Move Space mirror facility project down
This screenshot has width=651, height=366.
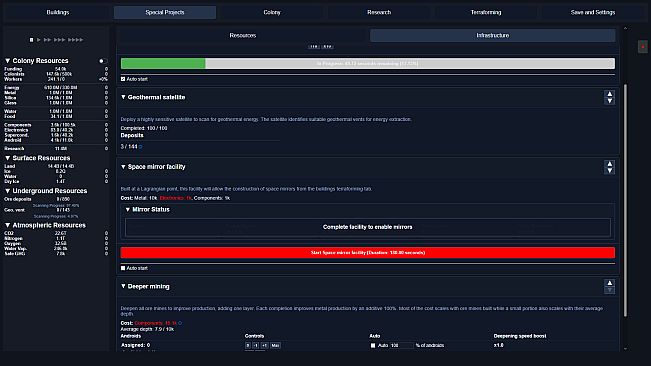[609, 171]
